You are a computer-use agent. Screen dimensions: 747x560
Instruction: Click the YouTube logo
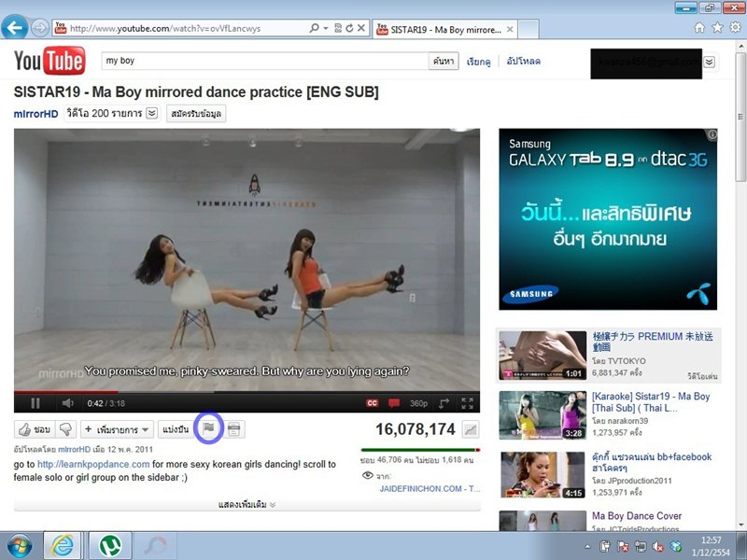pos(49,61)
